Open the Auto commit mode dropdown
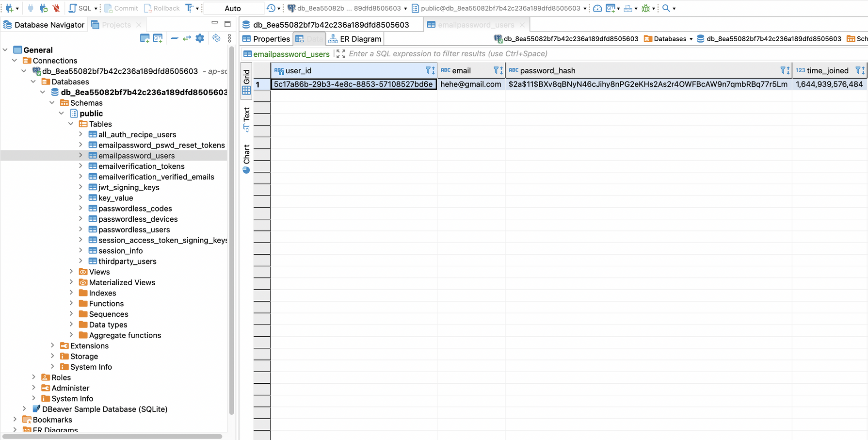Image resolution: width=868 pixels, height=440 pixels. 233,8
